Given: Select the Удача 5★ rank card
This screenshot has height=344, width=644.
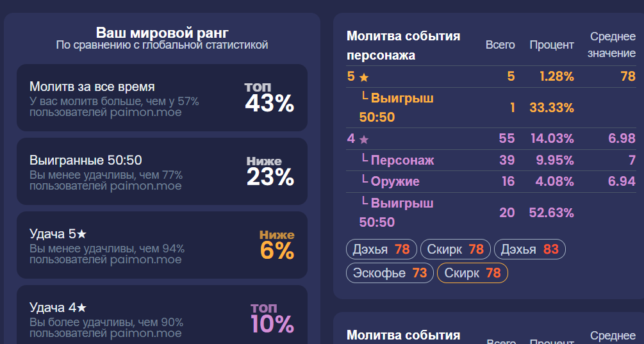Looking at the screenshot, I should [x=162, y=245].
